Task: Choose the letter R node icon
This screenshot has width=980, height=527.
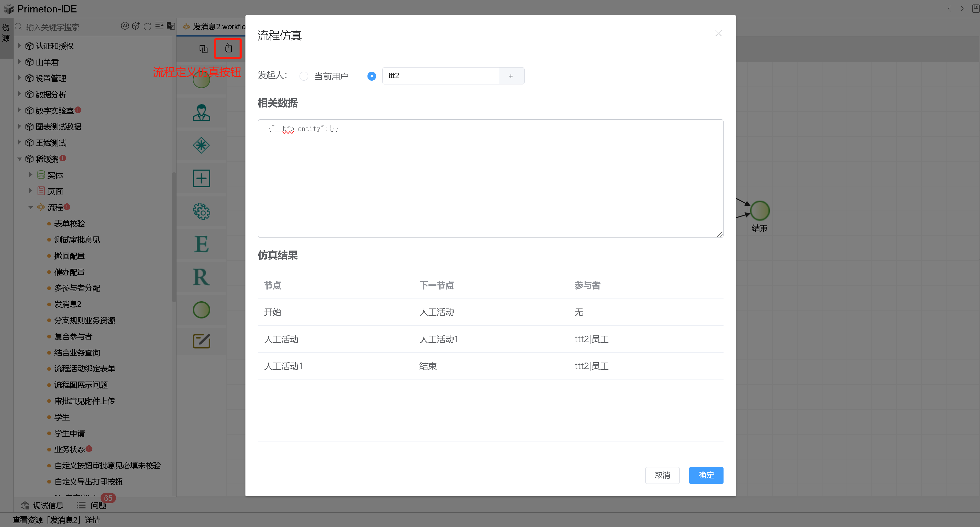Action: [x=201, y=277]
